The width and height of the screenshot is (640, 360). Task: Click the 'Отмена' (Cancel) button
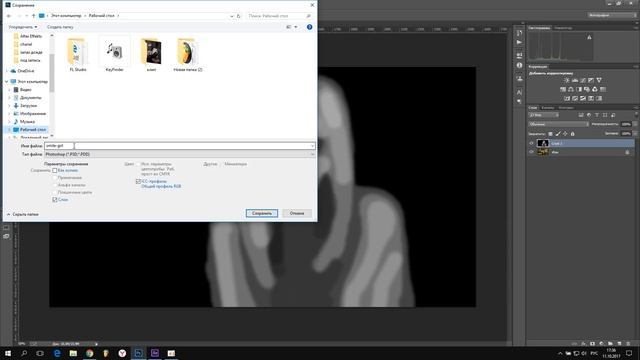297,213
